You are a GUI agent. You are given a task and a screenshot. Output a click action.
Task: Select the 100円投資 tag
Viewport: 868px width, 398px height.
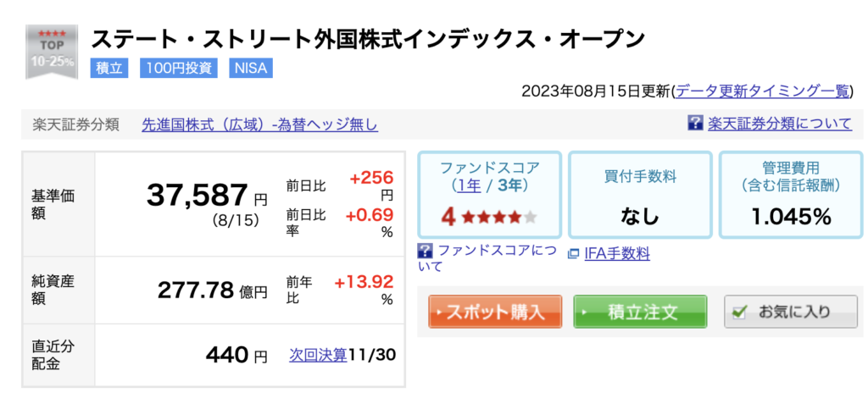coord(179,69)
